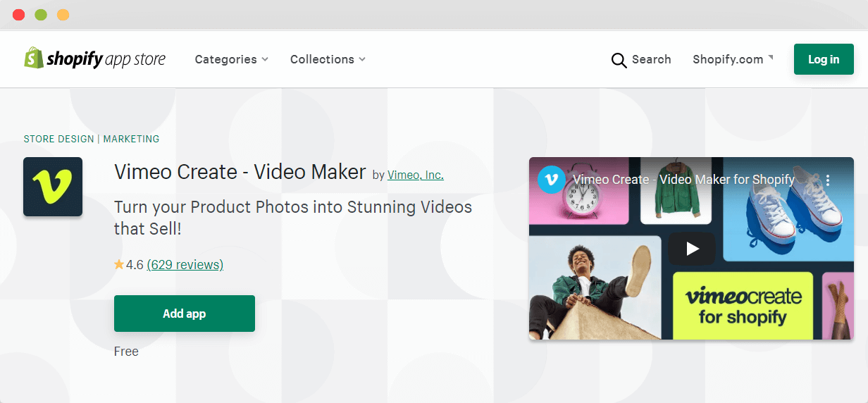Click the Log in button

[824, 59]
